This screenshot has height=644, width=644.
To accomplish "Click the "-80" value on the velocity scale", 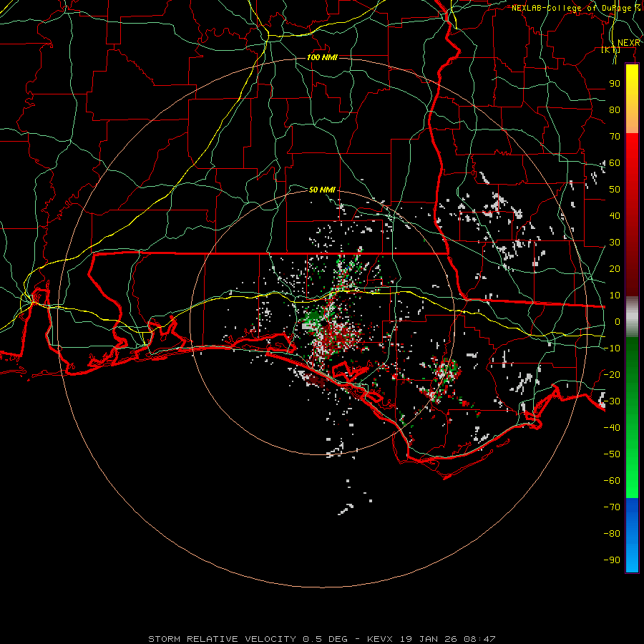I will (x=612, y=534).
